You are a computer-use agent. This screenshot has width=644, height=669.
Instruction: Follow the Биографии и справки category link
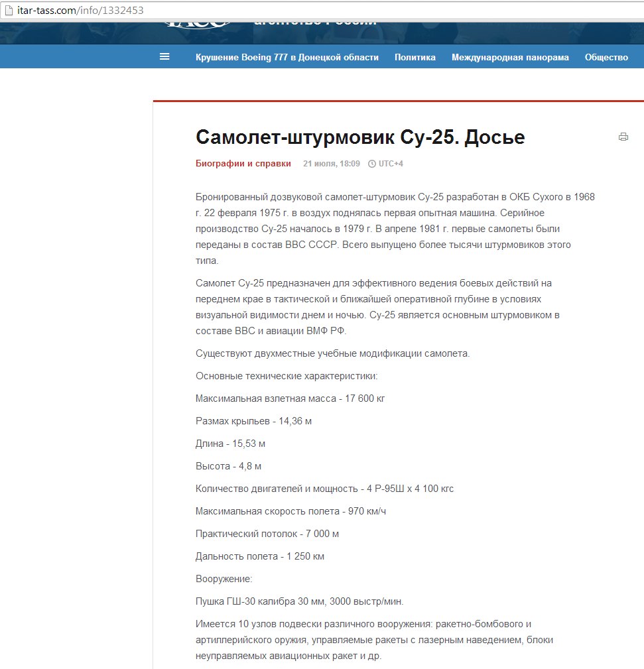243,164
